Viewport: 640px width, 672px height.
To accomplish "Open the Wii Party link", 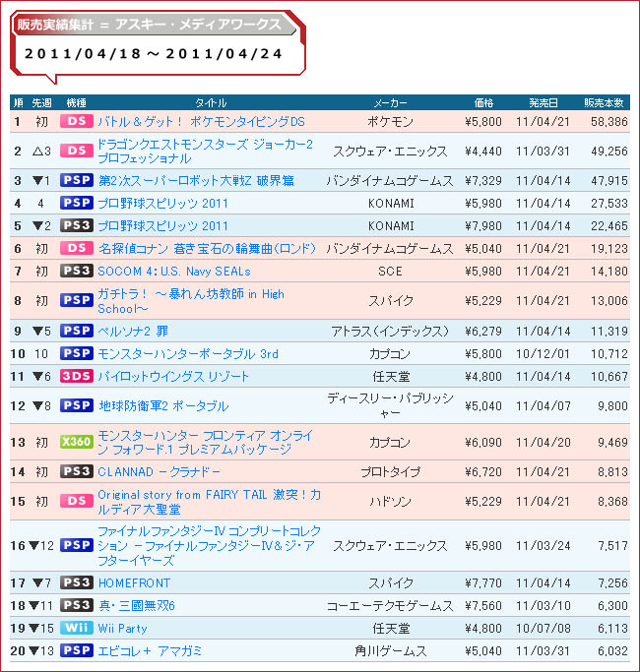I will point(122,629).
